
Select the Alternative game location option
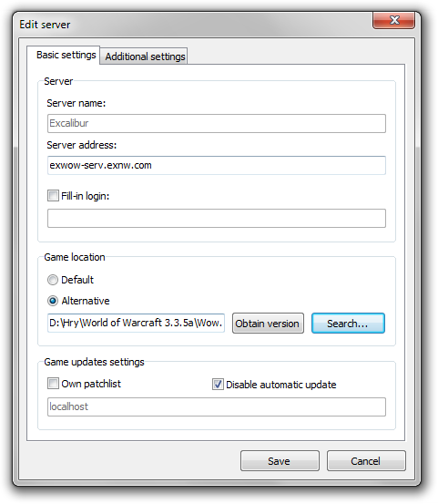[x=53, y=301]
